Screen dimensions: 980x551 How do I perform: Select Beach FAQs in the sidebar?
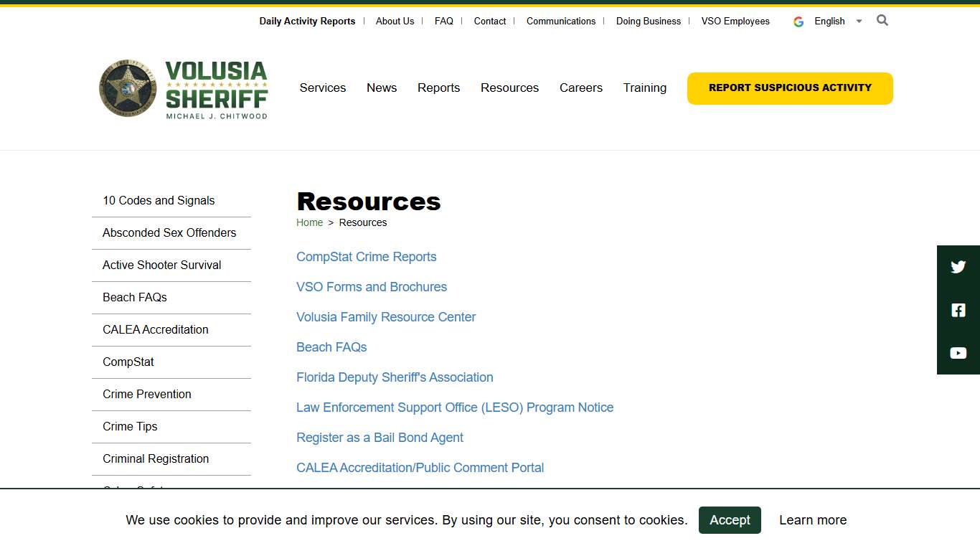(x=135, y=297)
